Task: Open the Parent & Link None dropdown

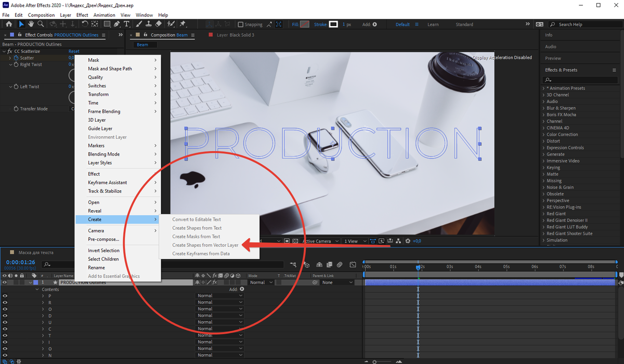Action: (337, 282)
